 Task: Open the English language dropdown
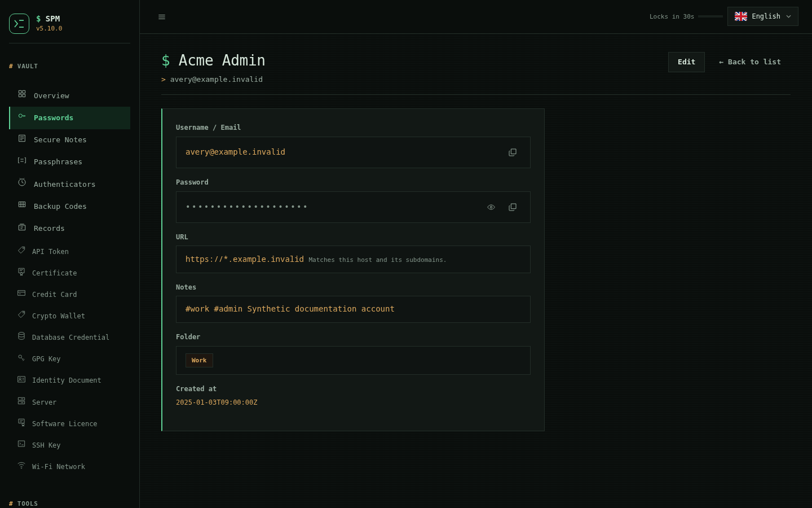763,16
